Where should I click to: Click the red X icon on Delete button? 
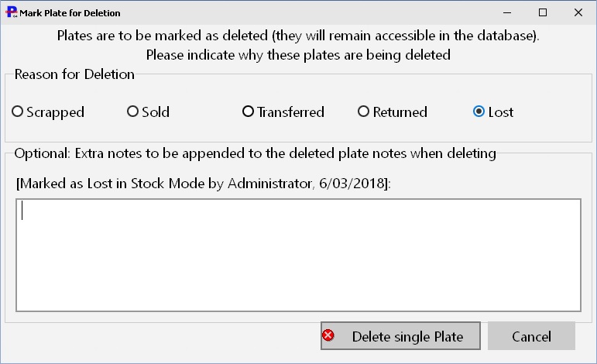coord(328,335)
